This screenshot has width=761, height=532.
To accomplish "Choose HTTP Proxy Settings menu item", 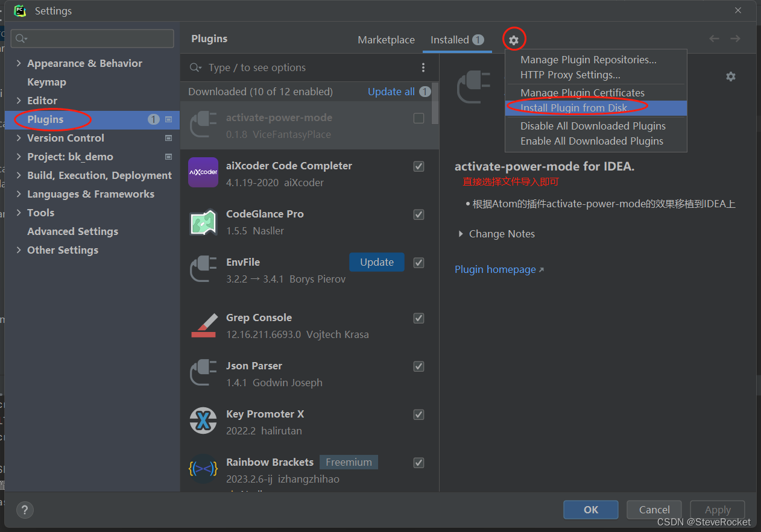I will click(x=596, y=75).
